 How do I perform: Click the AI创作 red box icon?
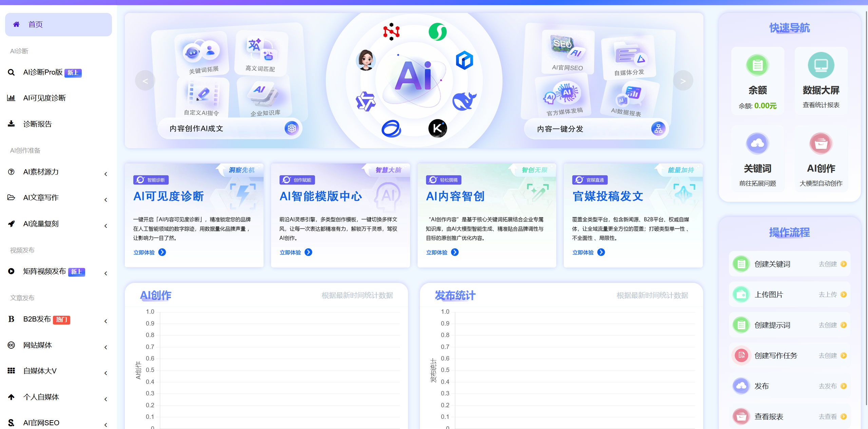pyautogui.click(x=821, y=143)
